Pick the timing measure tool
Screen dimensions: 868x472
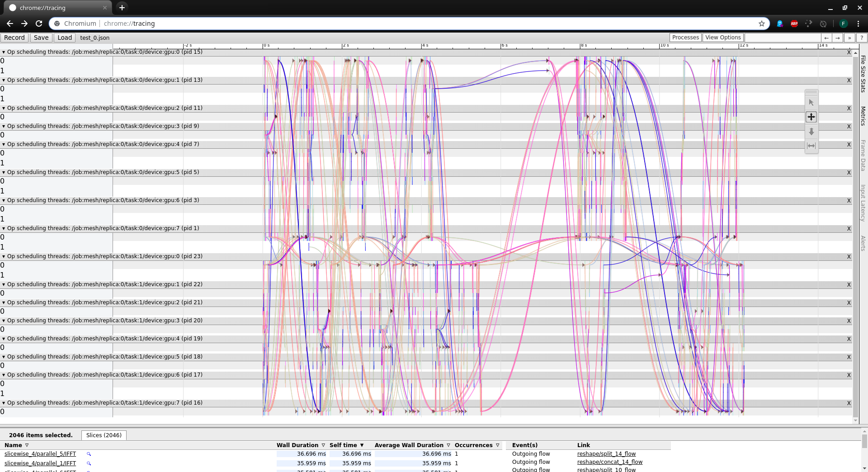(x=811, y=146)
